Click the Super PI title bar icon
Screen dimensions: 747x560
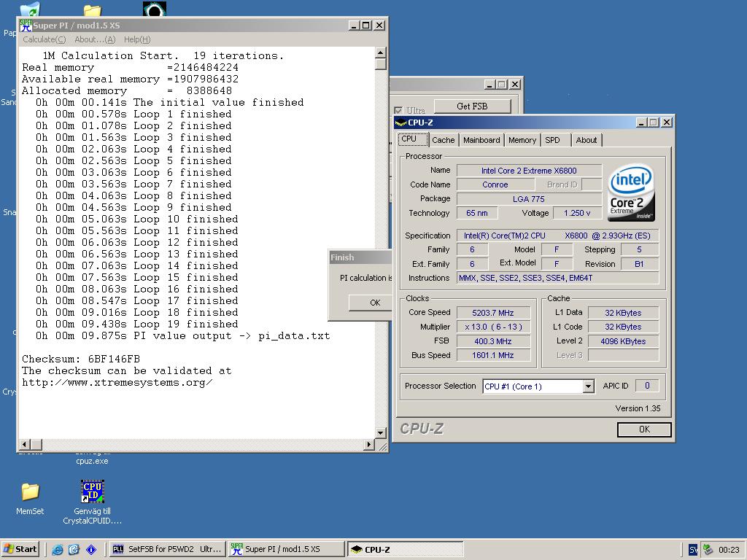(x=26, y=26)
